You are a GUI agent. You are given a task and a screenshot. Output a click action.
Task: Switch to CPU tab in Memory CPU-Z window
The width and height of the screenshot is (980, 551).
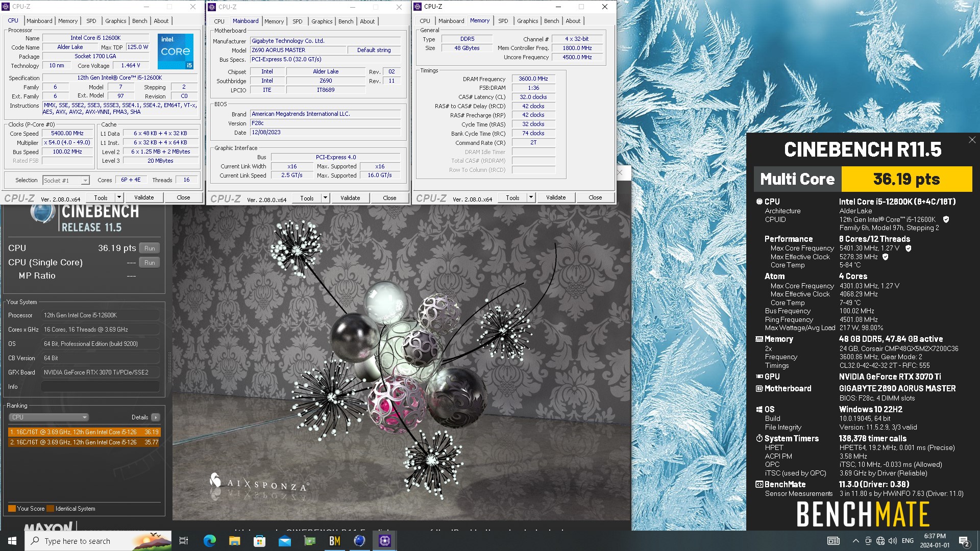pyautogui.click(x=425, y=21)
